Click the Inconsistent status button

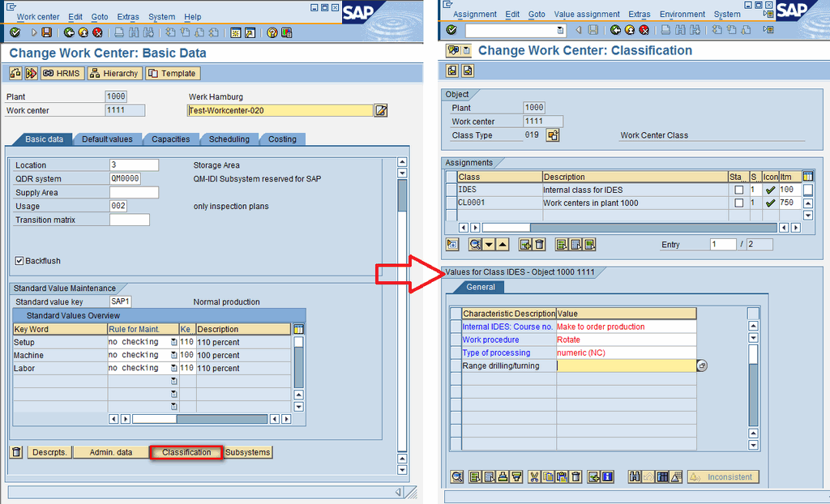point(722,476)
